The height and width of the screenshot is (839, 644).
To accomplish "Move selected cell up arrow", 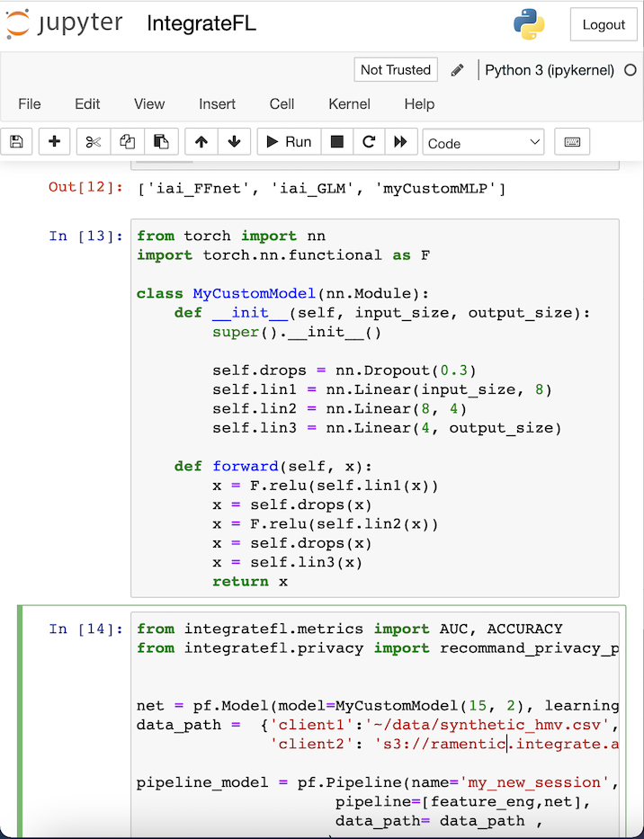I will 201,141.
